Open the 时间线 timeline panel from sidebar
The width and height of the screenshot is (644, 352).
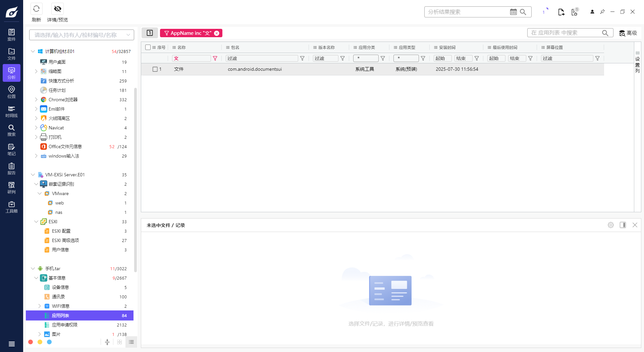point(11,111)
